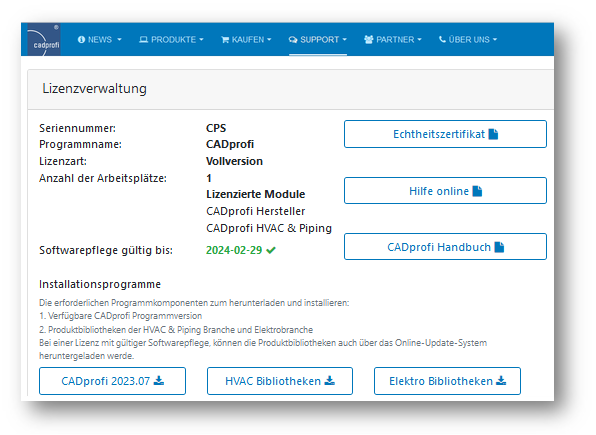This screenshot has height=435, width=596.
Task: Click the Seriennummer label
Action: pos(78,128)
